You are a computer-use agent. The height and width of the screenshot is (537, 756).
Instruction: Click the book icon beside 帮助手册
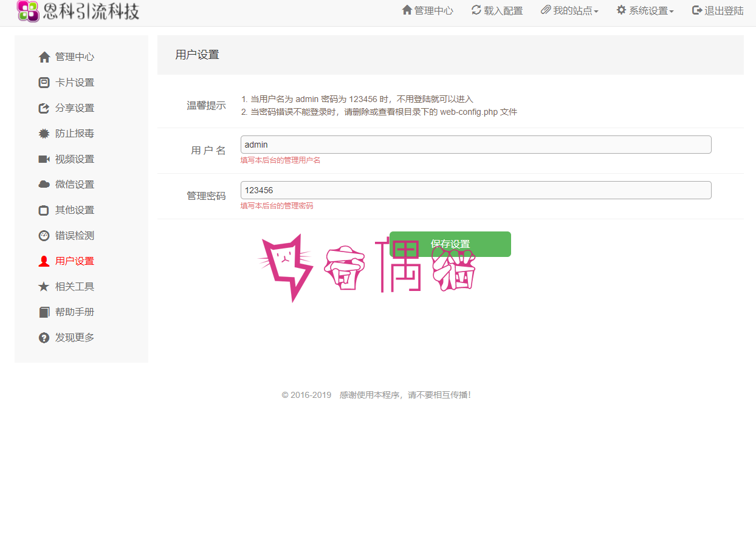44,312
